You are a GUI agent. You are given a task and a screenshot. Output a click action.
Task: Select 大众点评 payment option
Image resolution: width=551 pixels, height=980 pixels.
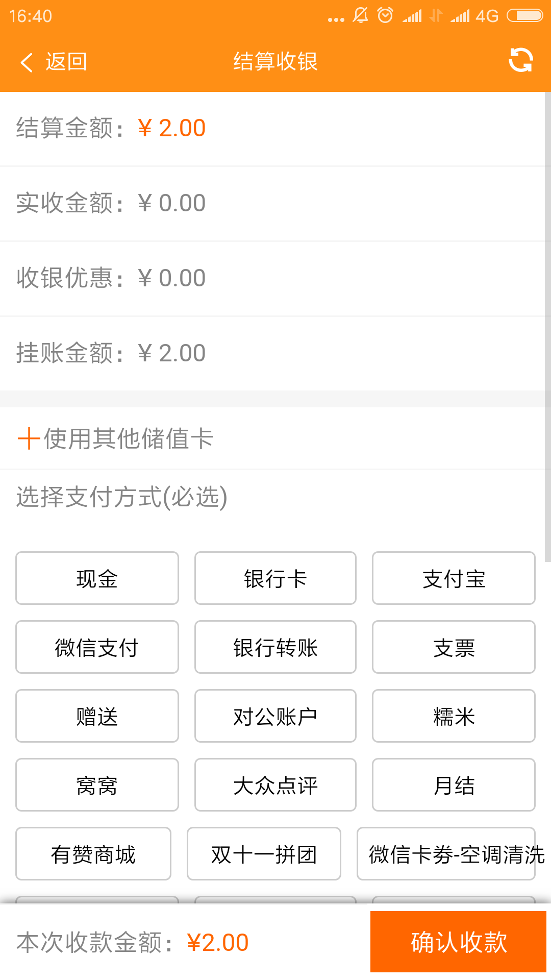[x=275, y=785]
